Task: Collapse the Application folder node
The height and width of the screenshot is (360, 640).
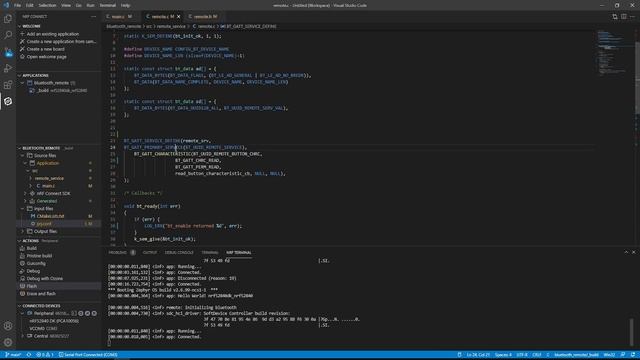Action: coord(25,163)
